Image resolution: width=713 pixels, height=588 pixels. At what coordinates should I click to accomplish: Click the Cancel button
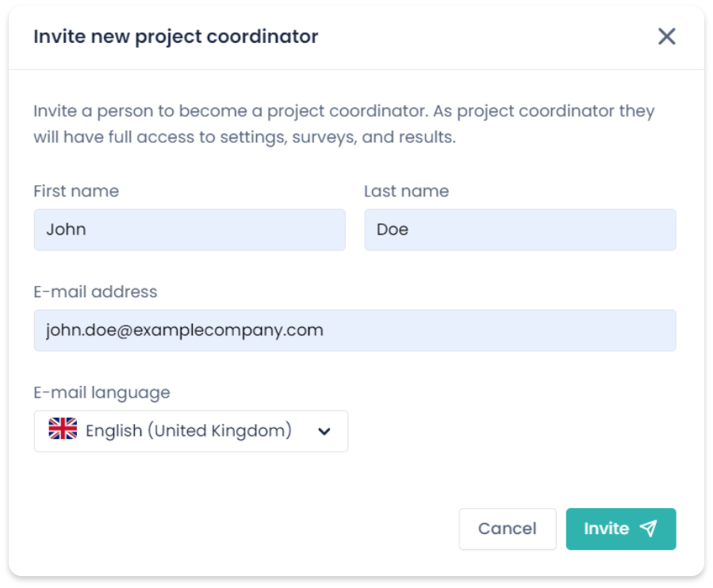pyautogui.click(x=508, y=529)
